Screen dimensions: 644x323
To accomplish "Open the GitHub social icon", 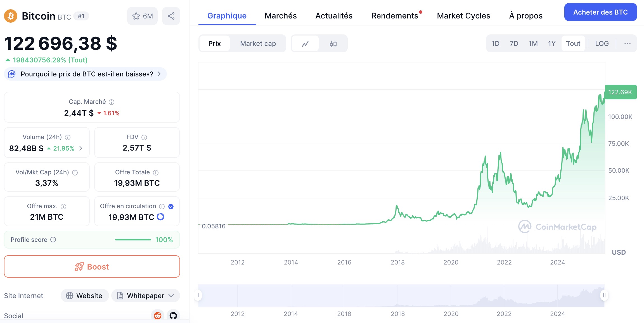I will (x=173, y=316).
